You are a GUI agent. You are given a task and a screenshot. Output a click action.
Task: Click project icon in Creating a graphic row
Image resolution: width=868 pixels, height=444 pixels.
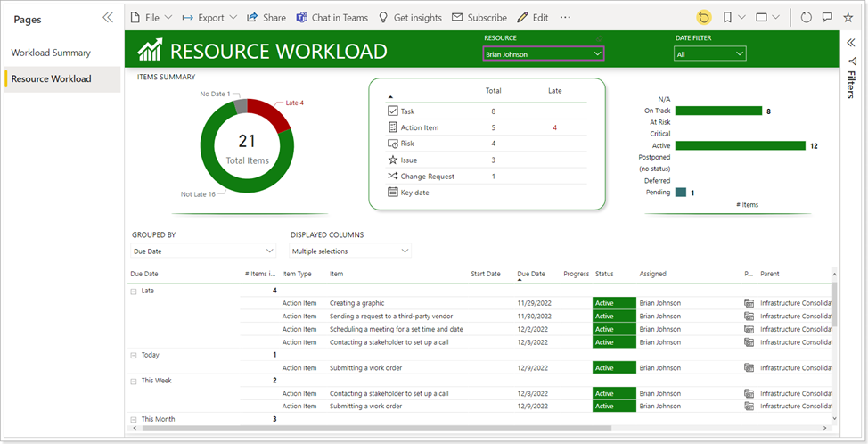click(749, 303)
